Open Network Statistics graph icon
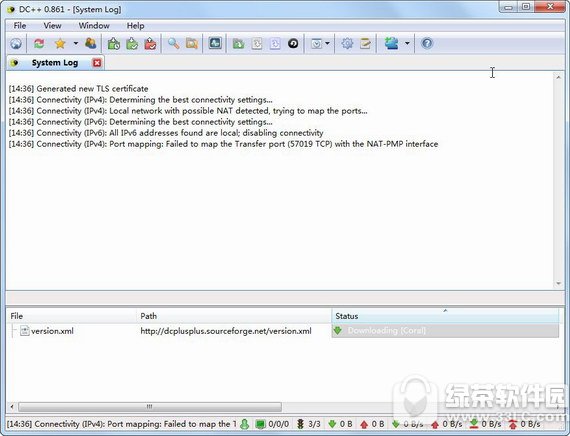The width and height of the screenshot is (570, 436). pos(215,44)
